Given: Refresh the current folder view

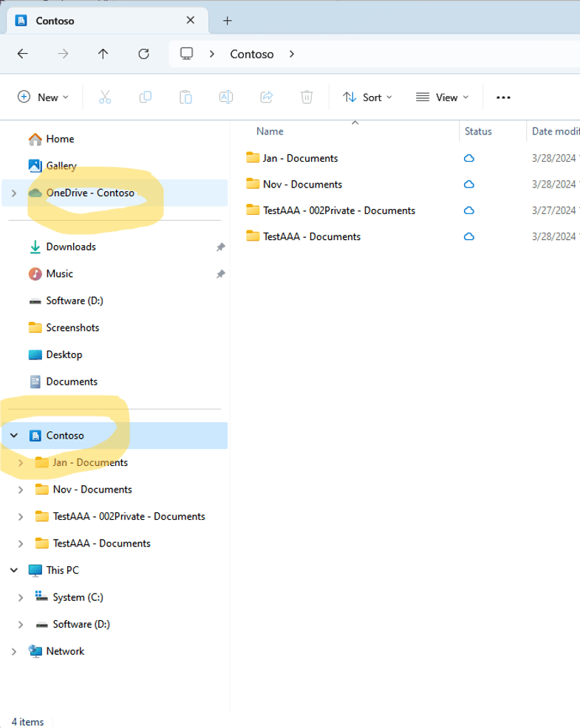Looking at the screenshot, I should point(143,54).
